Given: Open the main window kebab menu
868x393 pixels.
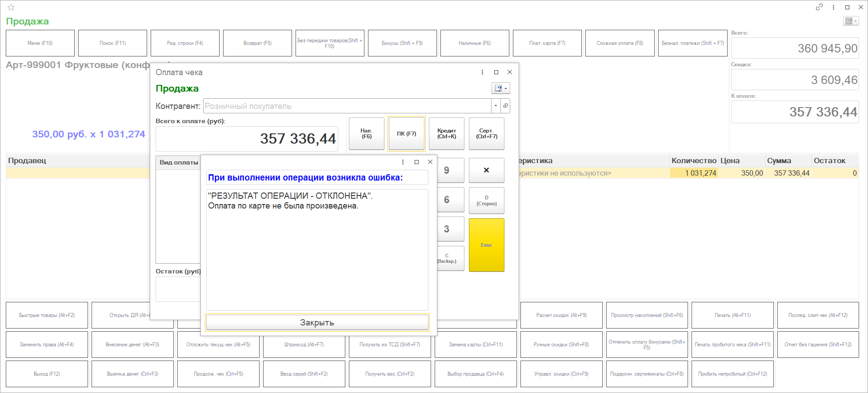Looking at the screenshot, I should click(833, 7).
